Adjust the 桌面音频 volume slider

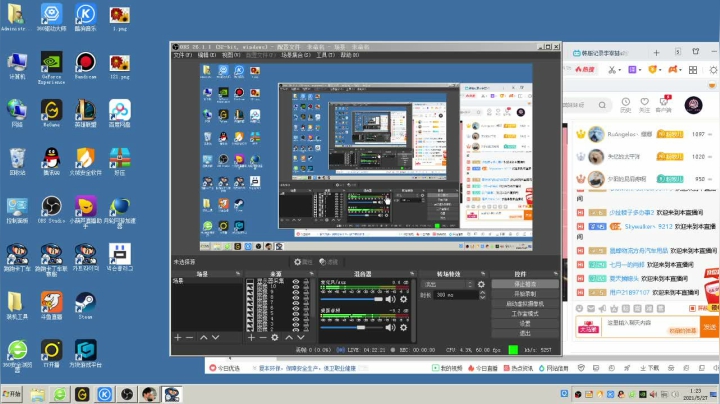click(351, 327)
